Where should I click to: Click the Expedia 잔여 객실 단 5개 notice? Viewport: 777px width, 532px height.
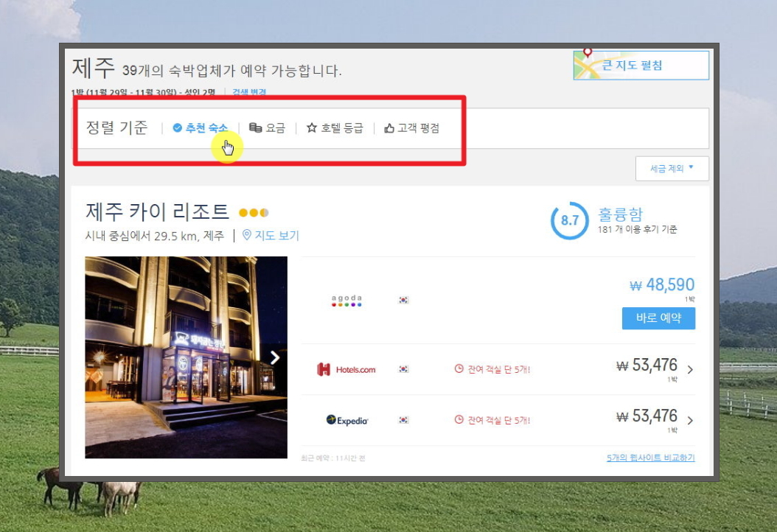tap(498, 421)
